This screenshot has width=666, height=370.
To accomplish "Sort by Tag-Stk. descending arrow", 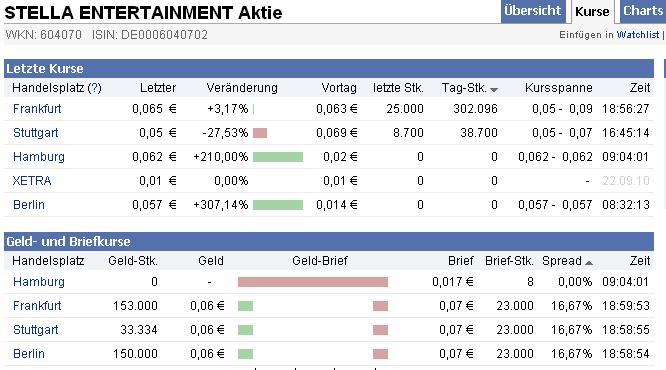I will (494, 90).
